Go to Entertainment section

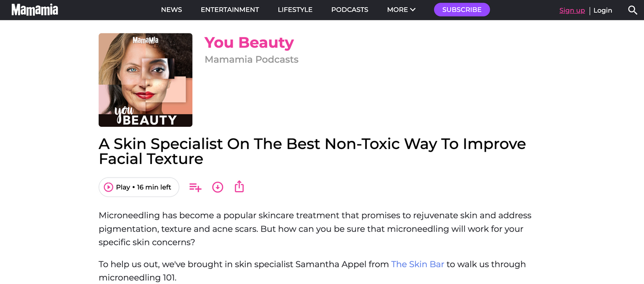point(230,10)
